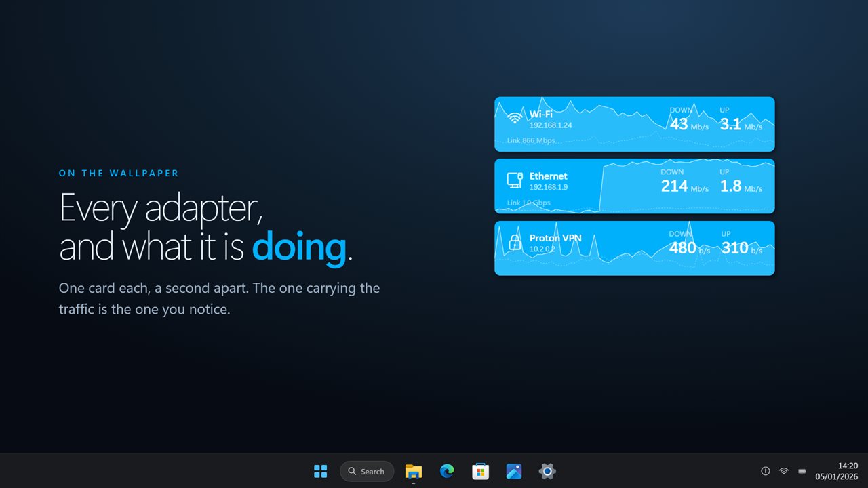Click the Link 1.0 Gbps text

[529, 203]
